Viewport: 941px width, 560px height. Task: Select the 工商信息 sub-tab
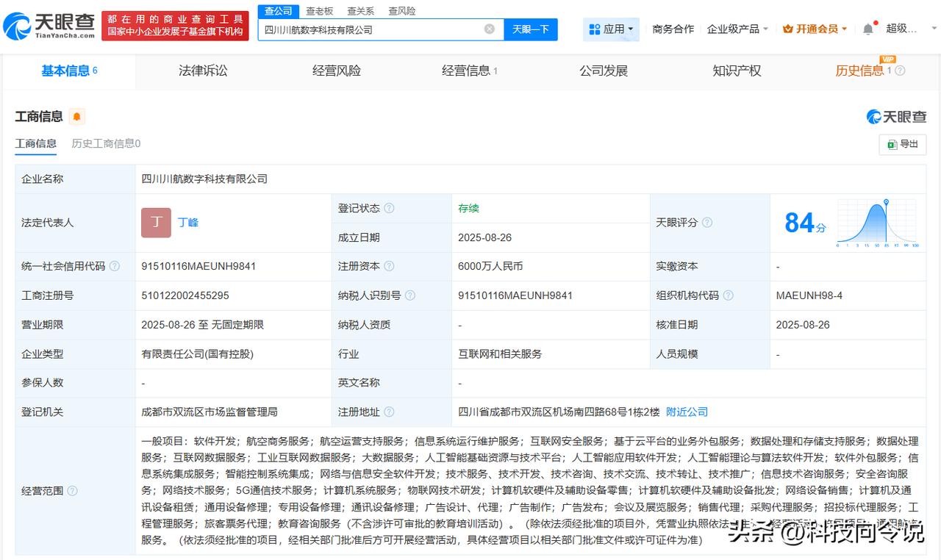[x=36, y=143]
